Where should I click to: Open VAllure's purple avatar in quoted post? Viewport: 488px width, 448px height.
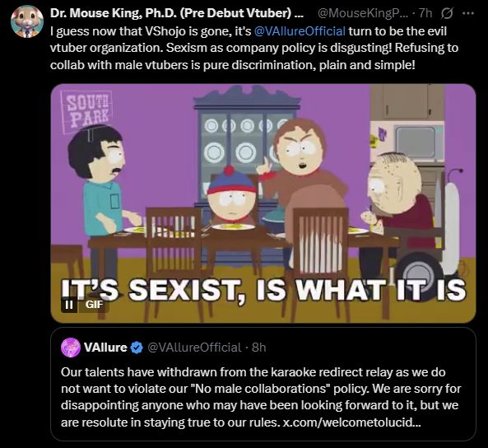[71, 347]
